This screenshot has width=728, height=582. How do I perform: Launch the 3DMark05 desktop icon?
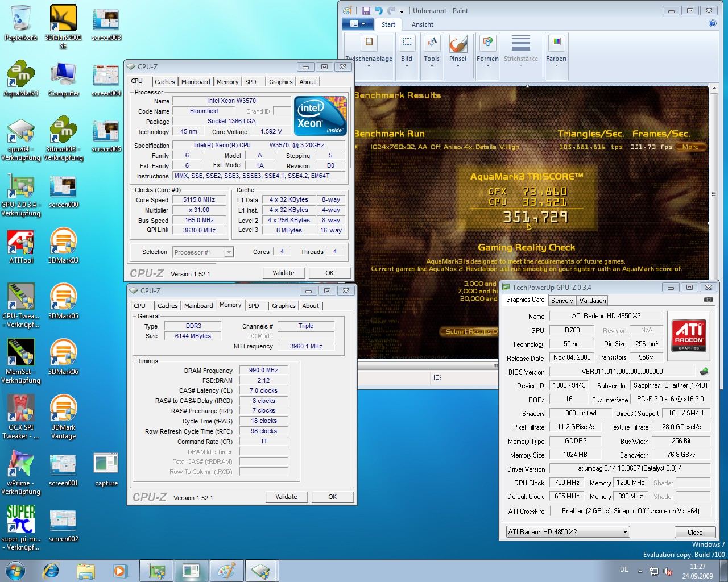coord(63,301)
